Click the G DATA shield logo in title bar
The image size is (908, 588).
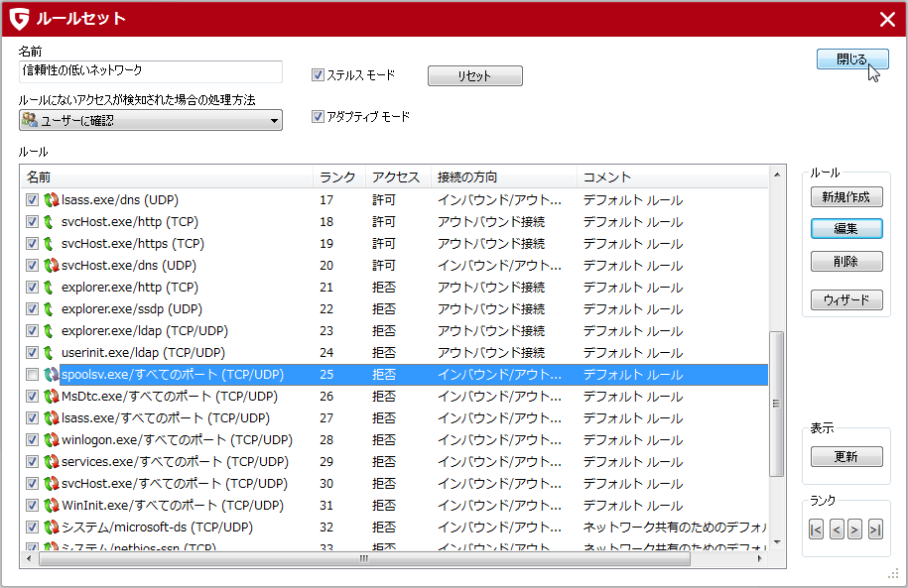click(x=19, y=19)
